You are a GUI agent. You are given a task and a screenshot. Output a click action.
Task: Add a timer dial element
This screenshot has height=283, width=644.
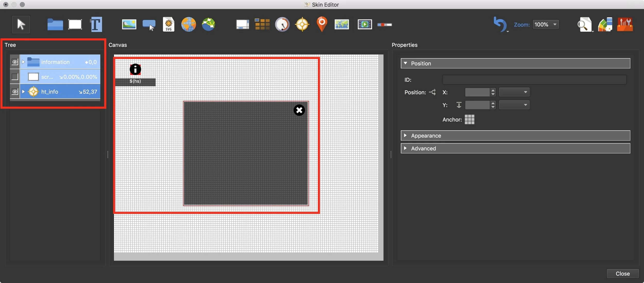click(282, 25)
